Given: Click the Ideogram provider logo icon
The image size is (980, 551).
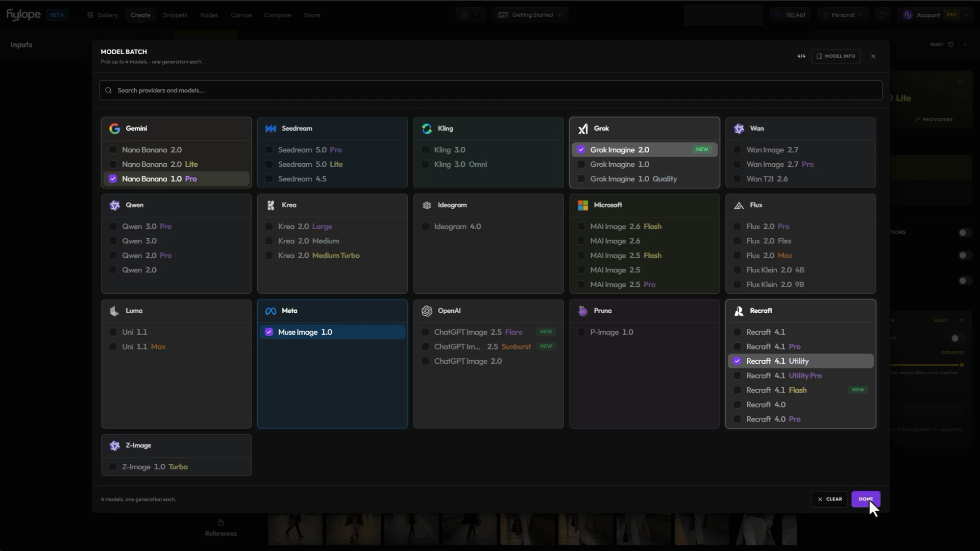Looking at the screenshot, I should coord(427,205).
